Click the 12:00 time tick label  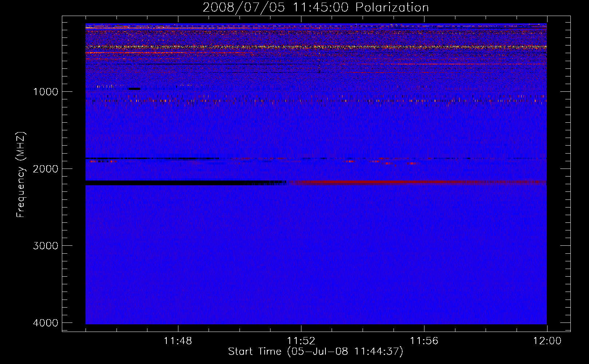tap(547, 341)
